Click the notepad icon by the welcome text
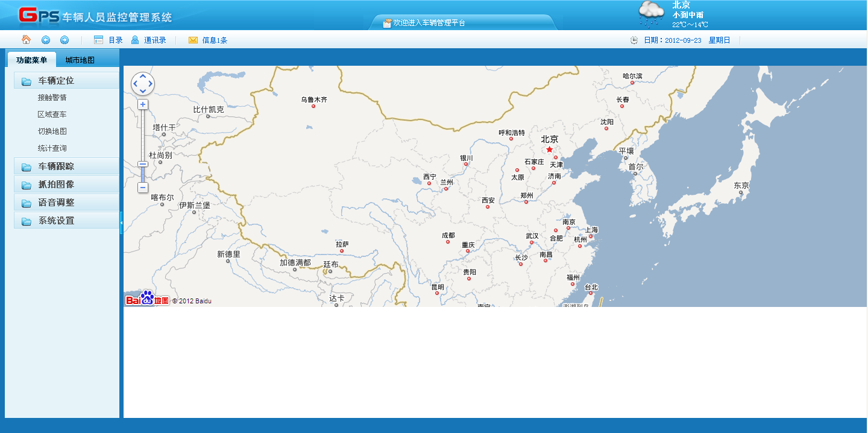868x433 pixels. (387, 23)
